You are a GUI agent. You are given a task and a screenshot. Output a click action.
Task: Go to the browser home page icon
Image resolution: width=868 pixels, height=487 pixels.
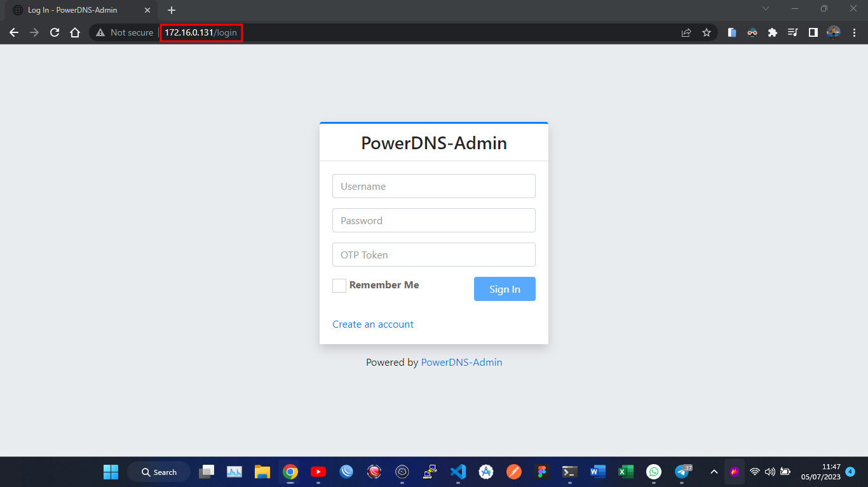(x=75, y=32)
